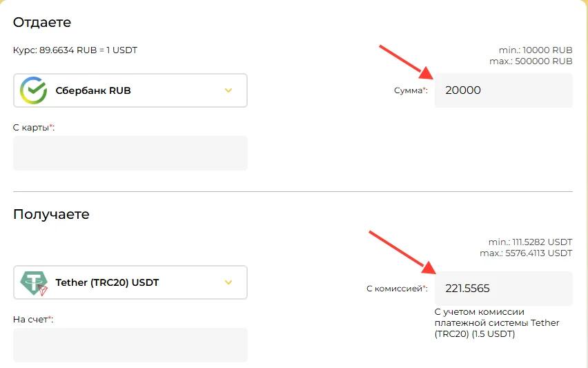Click into the empty С карты field
This screenshot has height=368, width=588.
(130, 153)
